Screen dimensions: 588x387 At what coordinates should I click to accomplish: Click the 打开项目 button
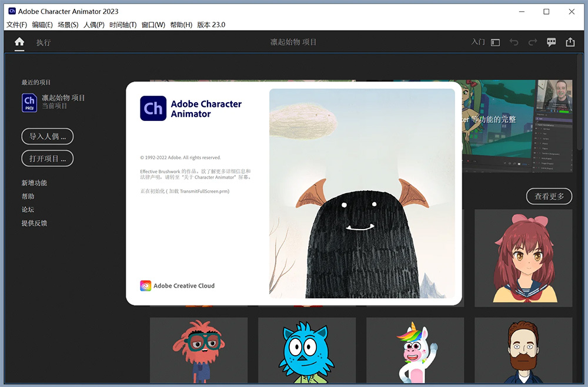[x=47, y=158]
